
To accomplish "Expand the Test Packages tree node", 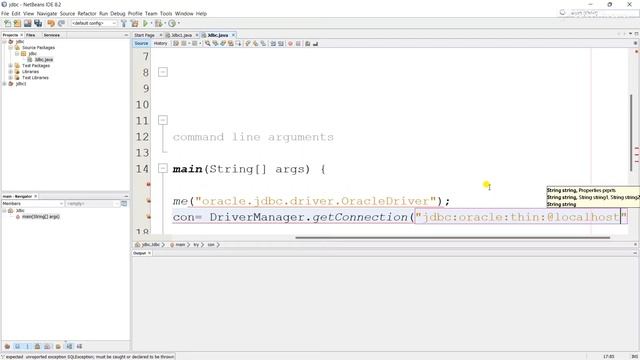I will point(11,66).
